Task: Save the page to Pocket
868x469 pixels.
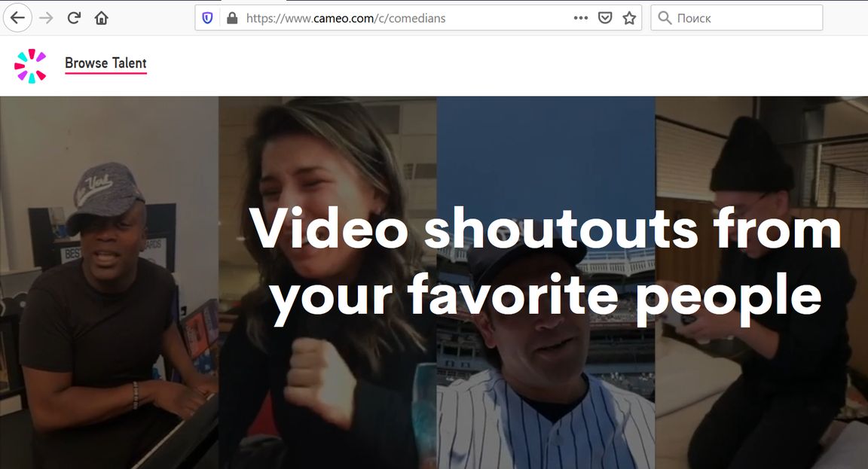Action: (x=604, y=18)
